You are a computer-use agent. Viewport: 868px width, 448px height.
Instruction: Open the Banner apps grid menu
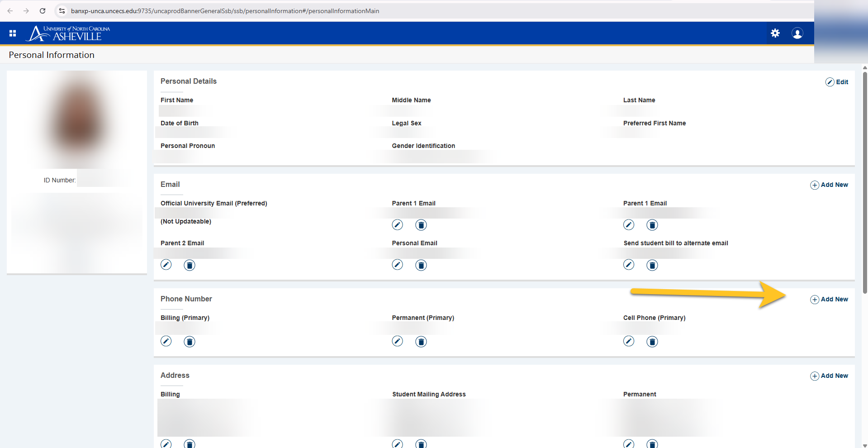(13, 33)
